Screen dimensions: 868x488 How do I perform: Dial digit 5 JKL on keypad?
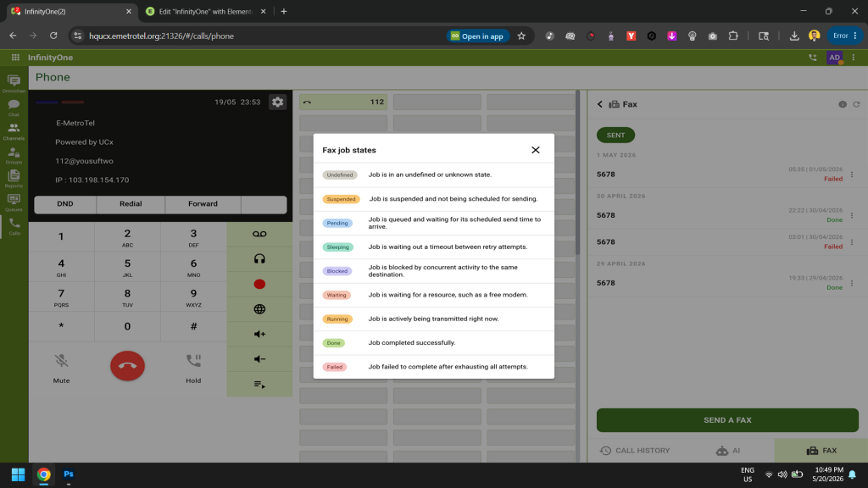click(x=127, y=267)
